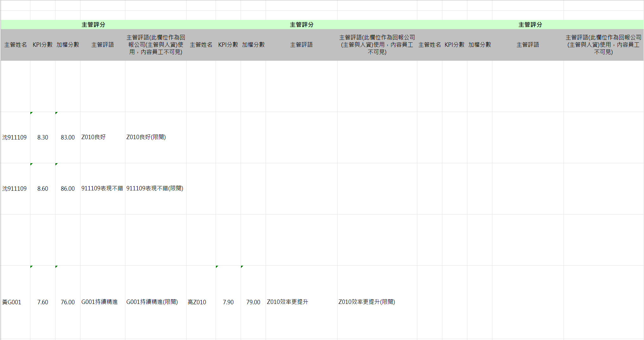Click 沈911109 name cell beside score 8.60
The height and width of the screenshot is (340, 644).
tap(15, 189)
